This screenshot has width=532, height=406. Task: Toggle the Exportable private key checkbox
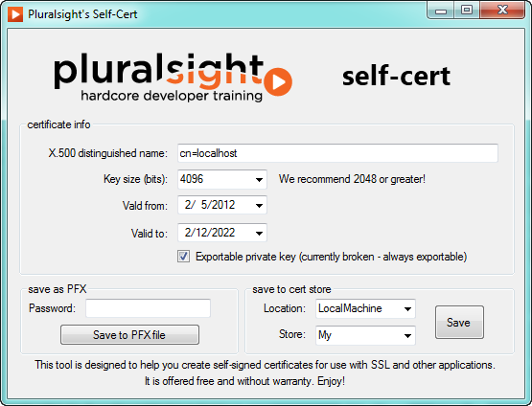(183, 257)
